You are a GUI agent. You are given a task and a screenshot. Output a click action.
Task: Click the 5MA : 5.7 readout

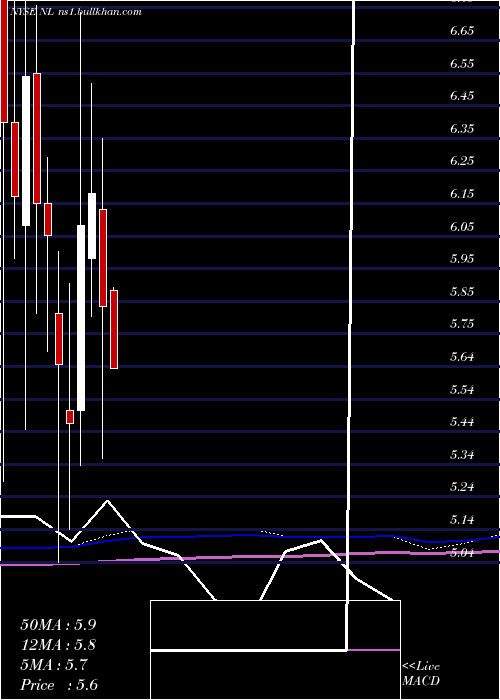[54, 665]
